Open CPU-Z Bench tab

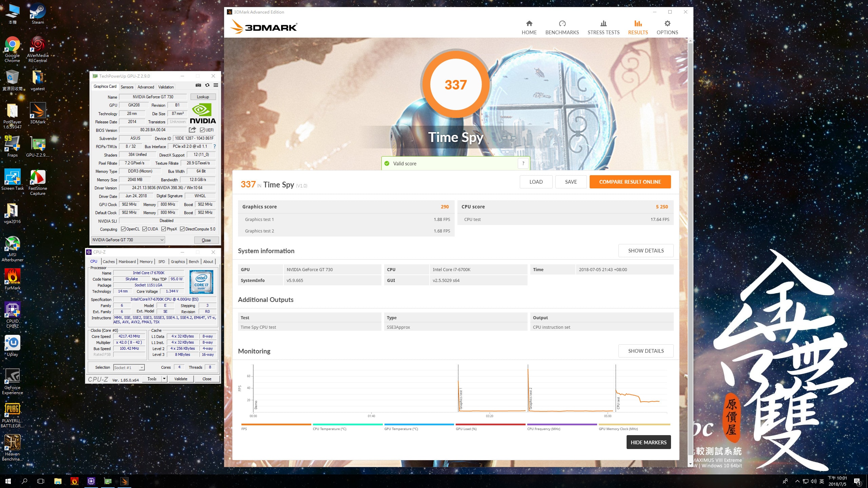pos(194,262)
